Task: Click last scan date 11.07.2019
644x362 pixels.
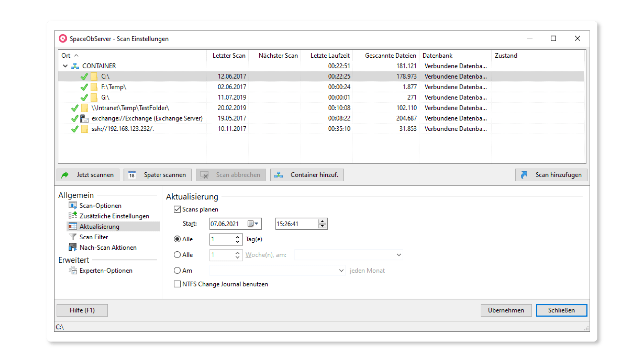Action: point(232,98)
